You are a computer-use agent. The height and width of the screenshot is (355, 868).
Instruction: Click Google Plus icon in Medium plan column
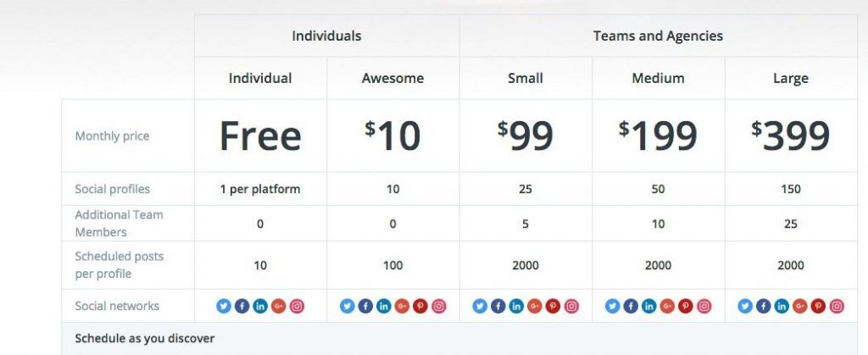pos(667,306)
